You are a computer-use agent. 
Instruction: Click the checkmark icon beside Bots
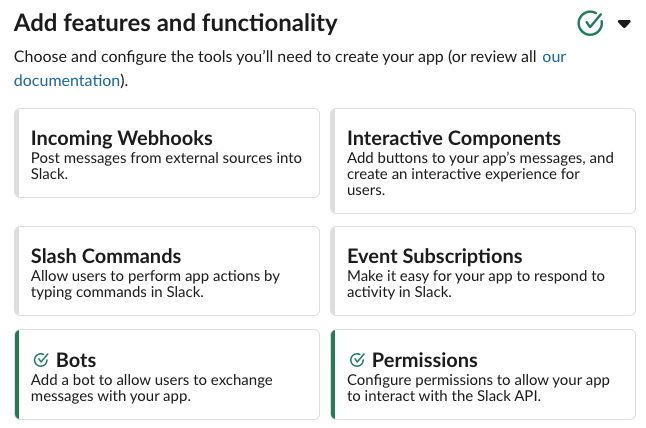(x=41, y=360)
